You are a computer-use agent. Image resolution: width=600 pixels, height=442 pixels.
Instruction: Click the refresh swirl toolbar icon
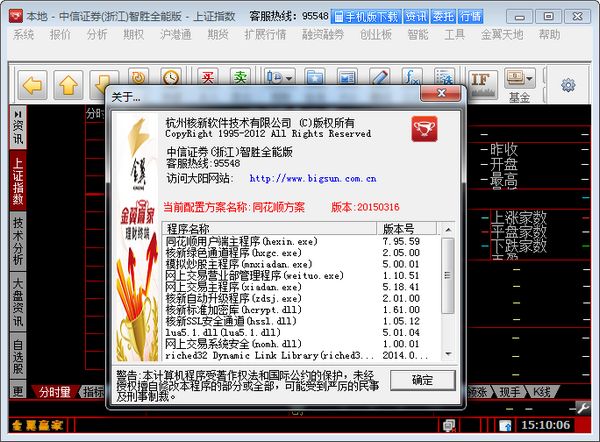click(x=138, y=77)
